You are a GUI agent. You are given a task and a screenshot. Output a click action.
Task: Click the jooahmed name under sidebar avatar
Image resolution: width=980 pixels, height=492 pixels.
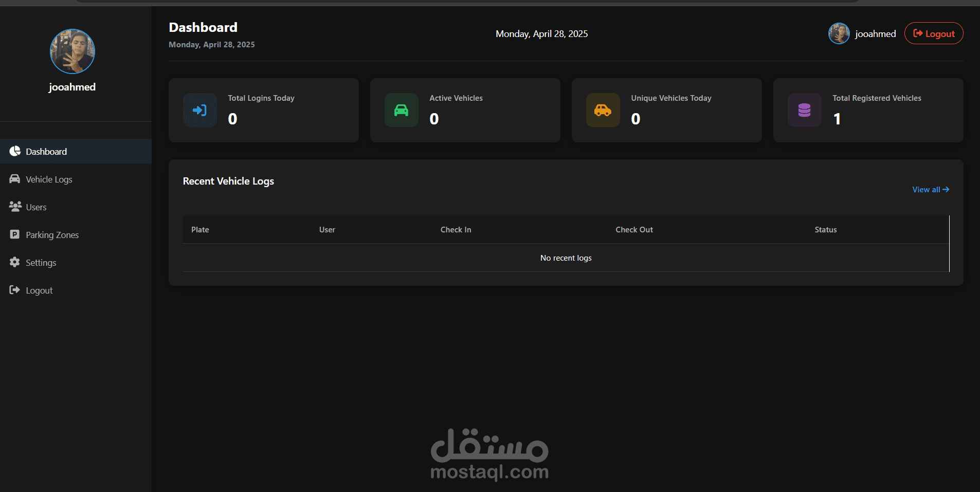72,87
